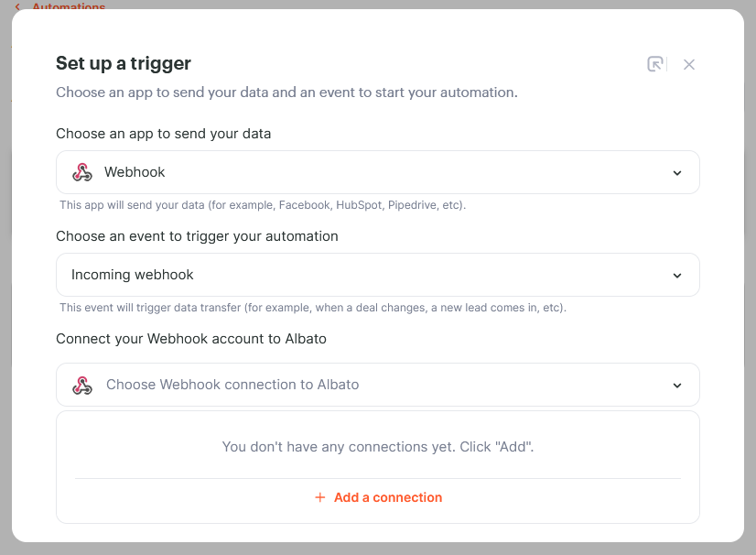Screen dimensions: 756x555
Task: Expand the Webhook connection dropdown chevron
Action: [677, 386]
